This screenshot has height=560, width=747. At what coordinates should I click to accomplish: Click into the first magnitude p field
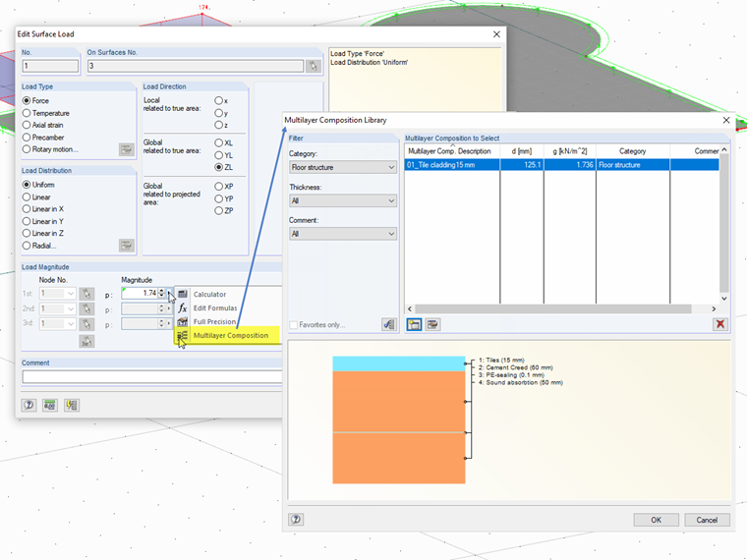[x=140, y=294]
